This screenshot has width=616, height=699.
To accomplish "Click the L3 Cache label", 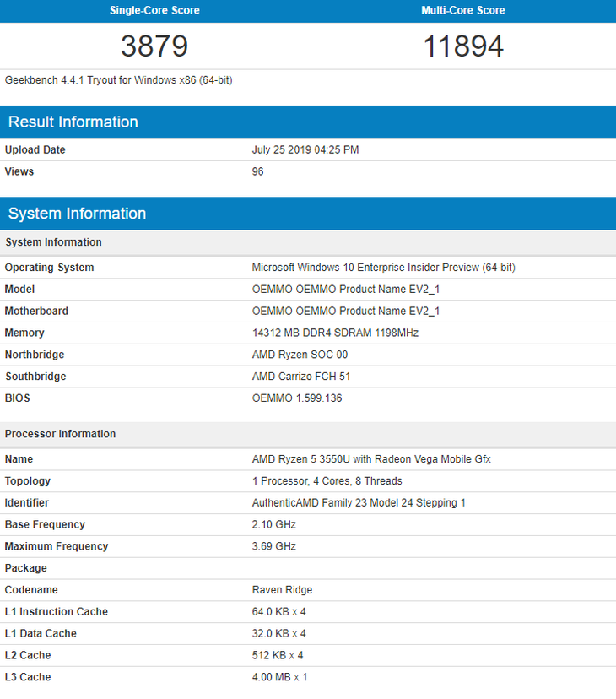I will [28, 677].
